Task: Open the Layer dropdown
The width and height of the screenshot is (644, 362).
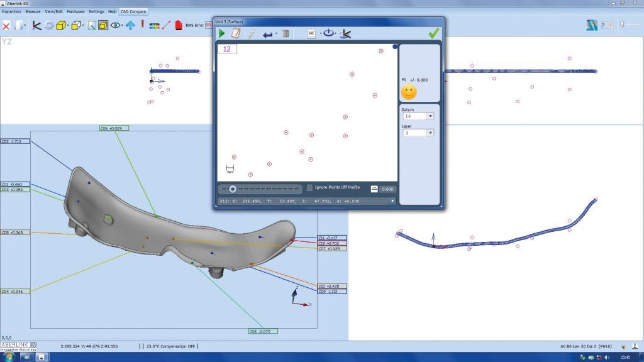Action: tap(419, 133)
